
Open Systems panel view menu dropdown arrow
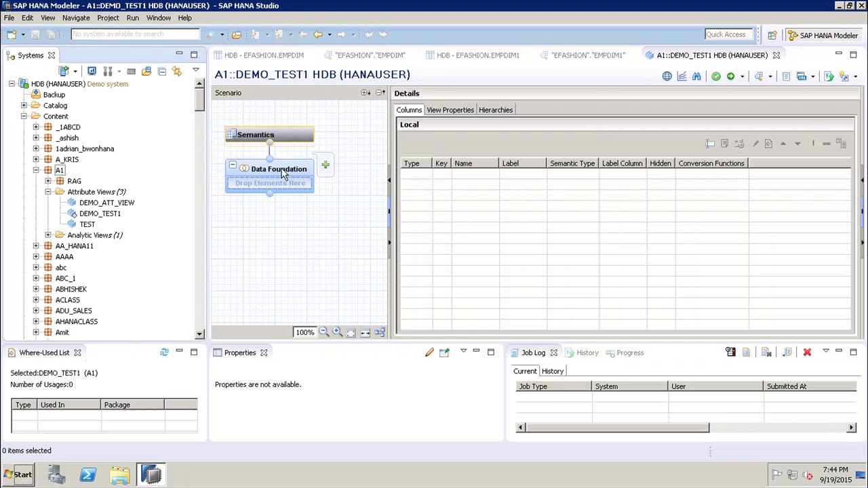pos(195,70)
